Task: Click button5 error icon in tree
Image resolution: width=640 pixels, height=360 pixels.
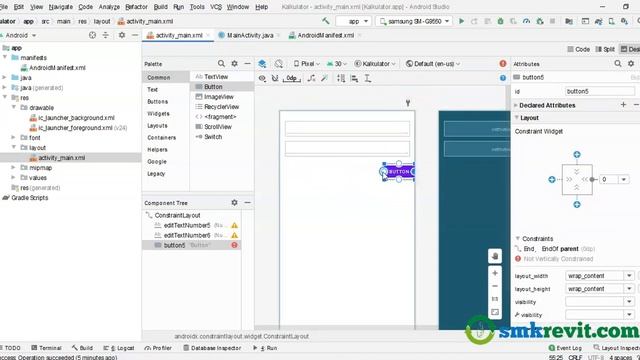Action: click(x=234, y=245)
